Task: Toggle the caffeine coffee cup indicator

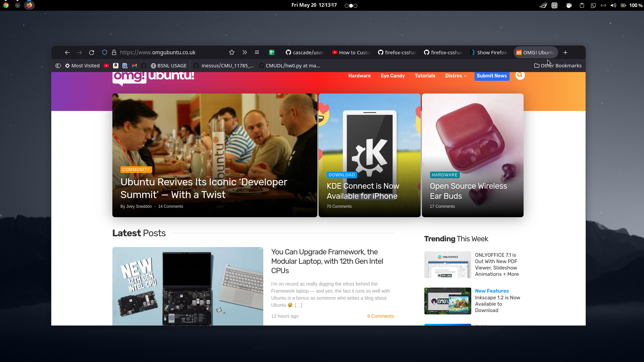Action: pyautogui.click(x=569, y=5)
